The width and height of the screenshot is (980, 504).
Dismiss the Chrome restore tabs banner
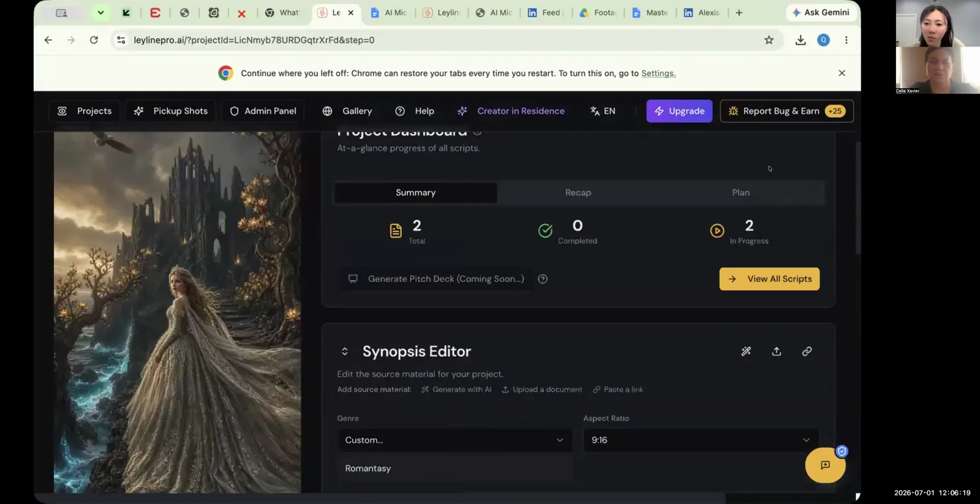click(842, 73)
